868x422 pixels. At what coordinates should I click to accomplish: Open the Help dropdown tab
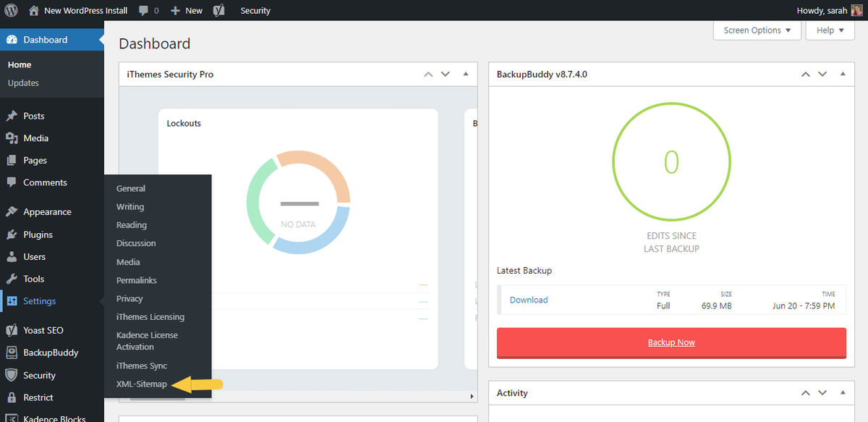coord(831,30)
